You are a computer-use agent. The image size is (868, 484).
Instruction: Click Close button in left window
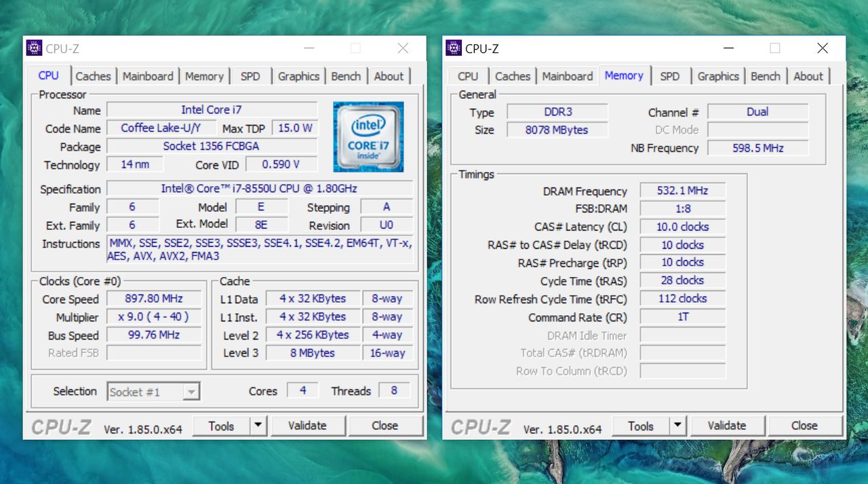384,426
